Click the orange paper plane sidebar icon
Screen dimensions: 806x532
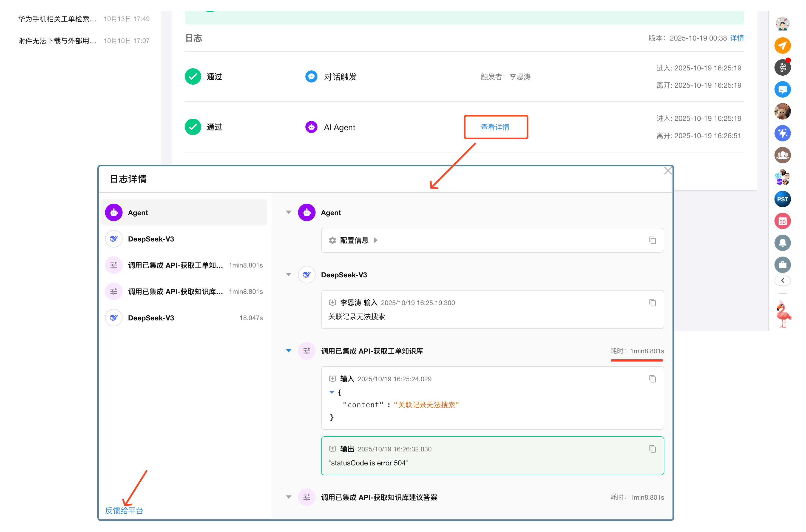tap(782, 45)
